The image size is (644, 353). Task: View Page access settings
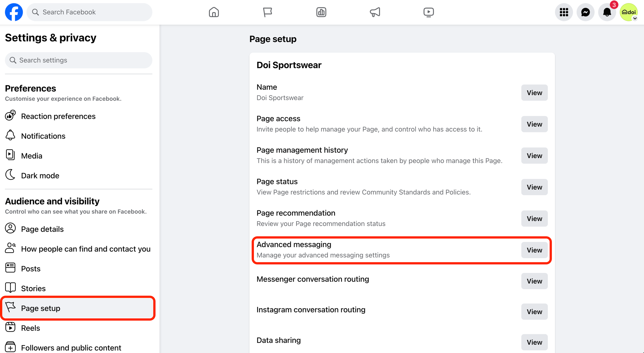click(x=534, y=124)
